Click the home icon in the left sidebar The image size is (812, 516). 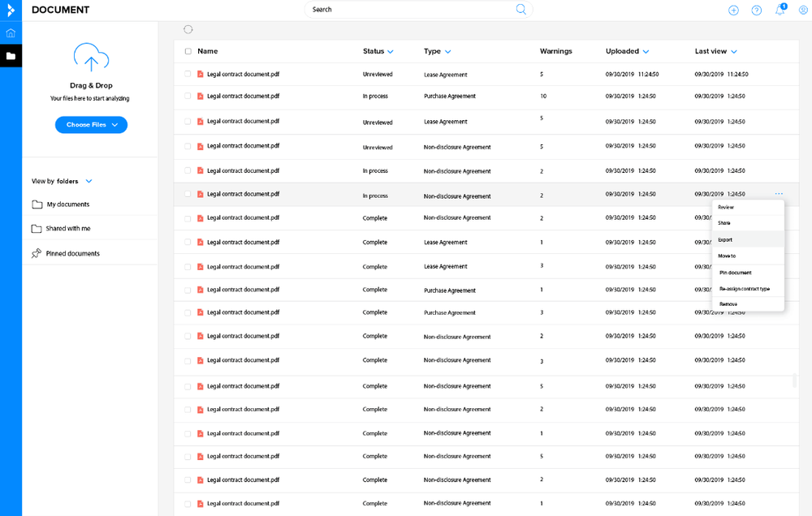(x=11, y=33)
